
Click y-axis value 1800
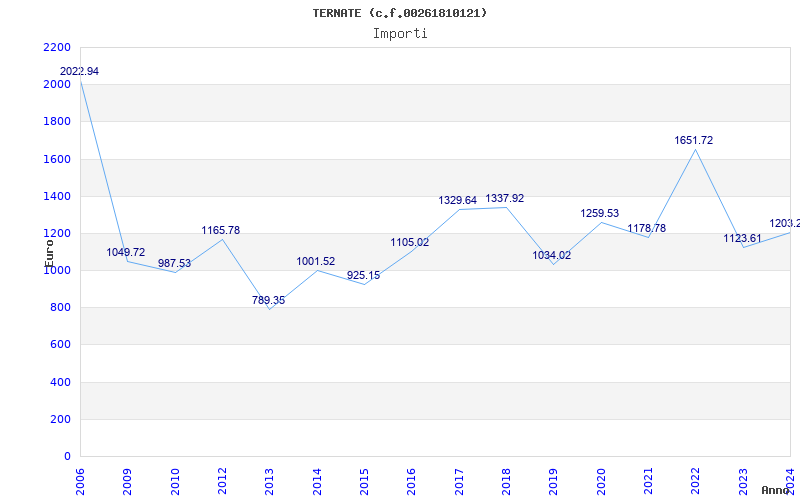[x=57, y=122]
